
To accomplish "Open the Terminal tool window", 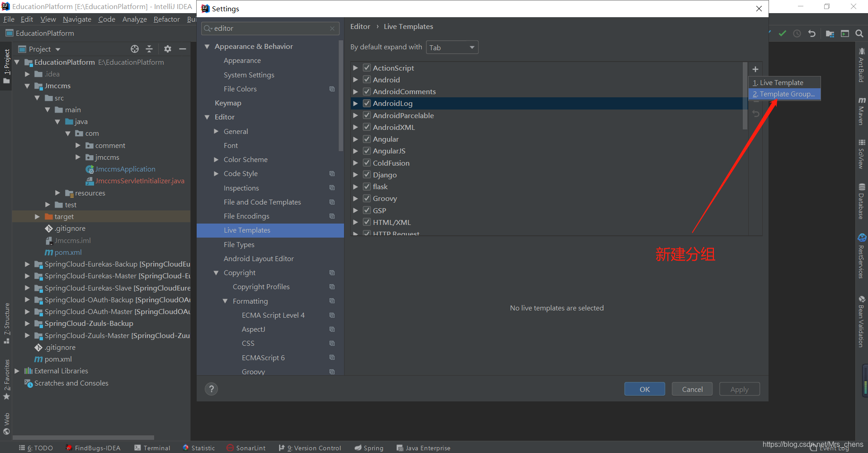I will click(x=152, y=448).
